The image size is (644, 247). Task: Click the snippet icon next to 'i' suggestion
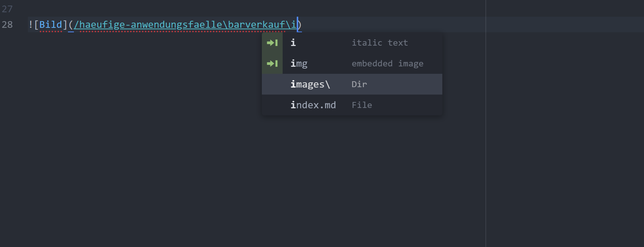tap(272, 43)
